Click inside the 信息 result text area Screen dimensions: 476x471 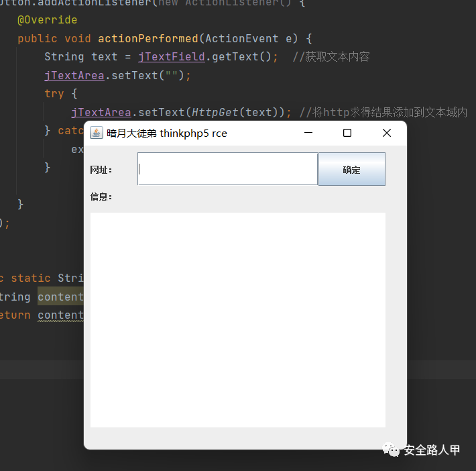(x=238, y=320)
